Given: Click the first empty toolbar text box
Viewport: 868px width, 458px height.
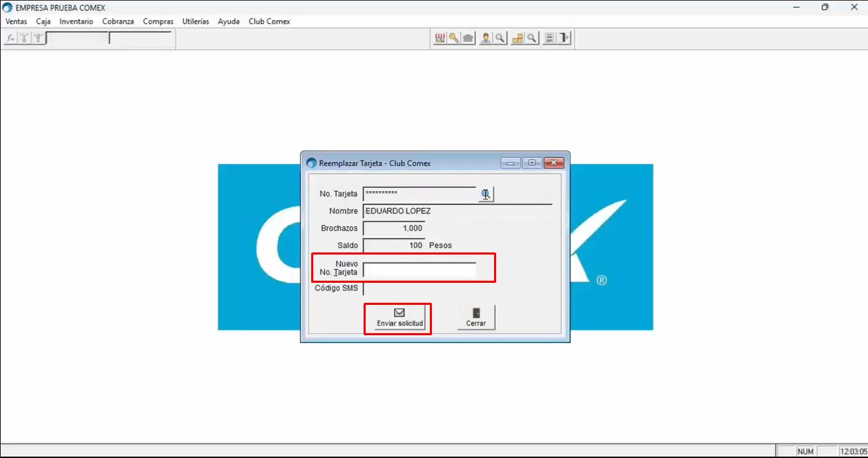Looking at the screenshot, I should (x=77, y=39).
